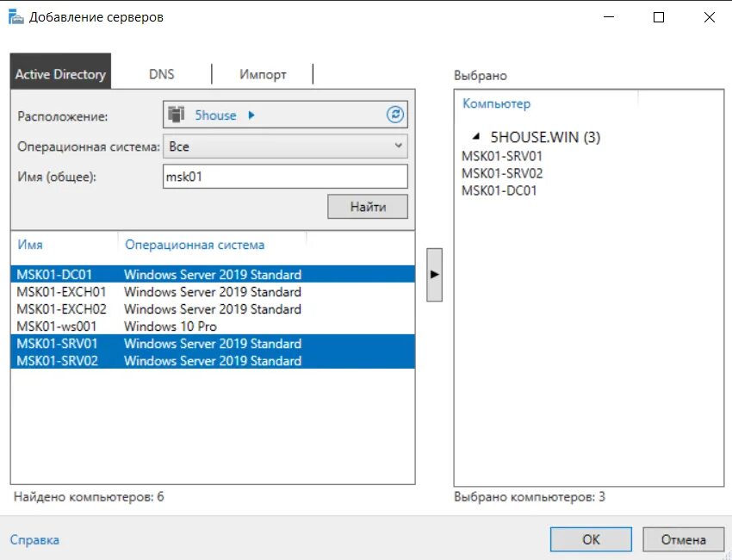The height and width of the screenshot is (560, 732).
Task: Select MSK01-SRV02 in results list
Action: 213,361
